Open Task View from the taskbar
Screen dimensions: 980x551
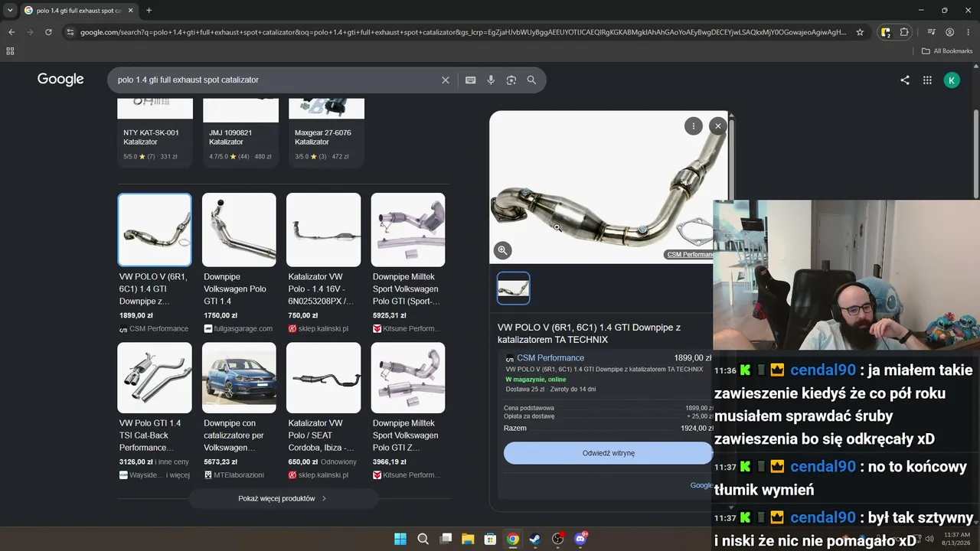446,539
